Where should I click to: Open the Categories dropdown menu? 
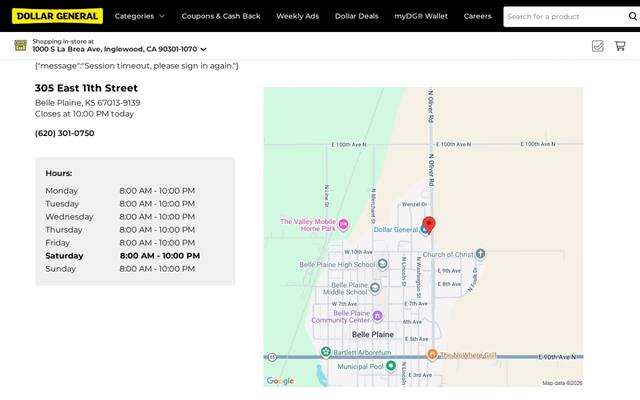(140, 16)
